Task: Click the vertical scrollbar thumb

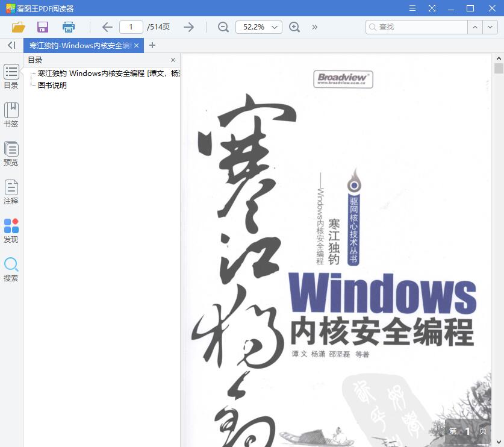Action: 499,69
